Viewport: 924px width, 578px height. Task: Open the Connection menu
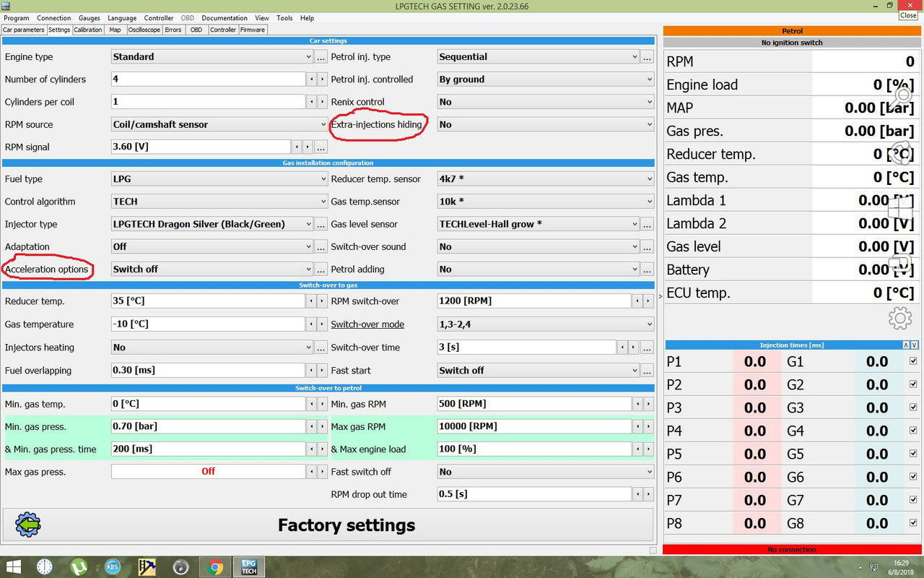54,18
